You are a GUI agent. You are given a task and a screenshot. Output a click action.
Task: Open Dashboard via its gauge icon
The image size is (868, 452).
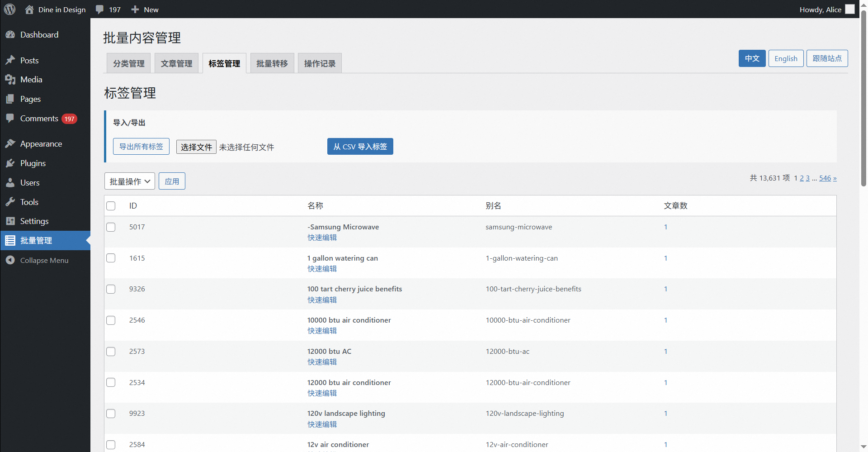coord(10,35)
